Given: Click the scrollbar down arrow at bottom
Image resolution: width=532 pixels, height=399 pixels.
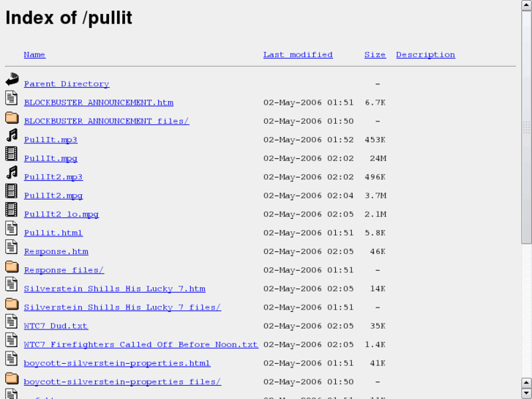Looking at the screenshot, I should click(x=526, y=393).
